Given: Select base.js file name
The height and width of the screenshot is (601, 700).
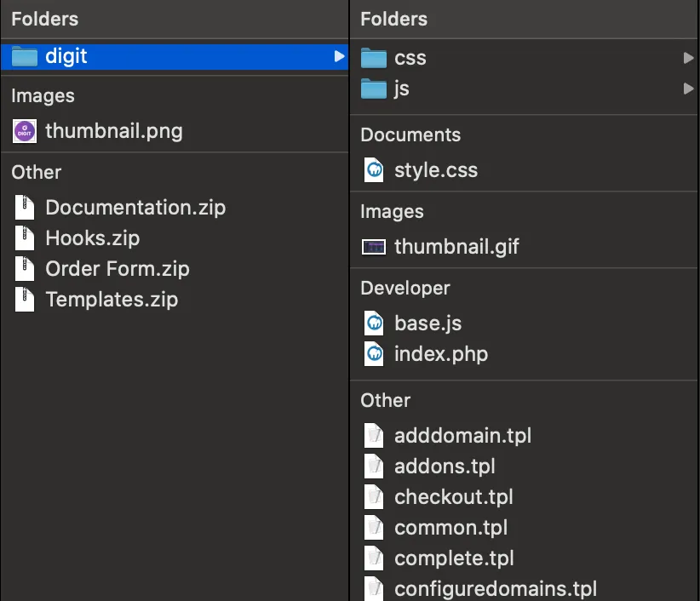Looking at the screenshot, I should point(427,323).
